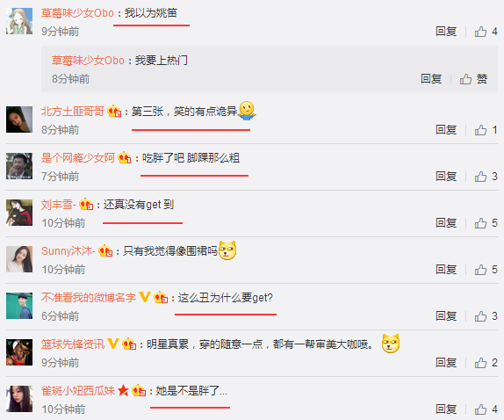
Task: Click avatar of 不准看我的微博名字
Action: click(19, 306)
